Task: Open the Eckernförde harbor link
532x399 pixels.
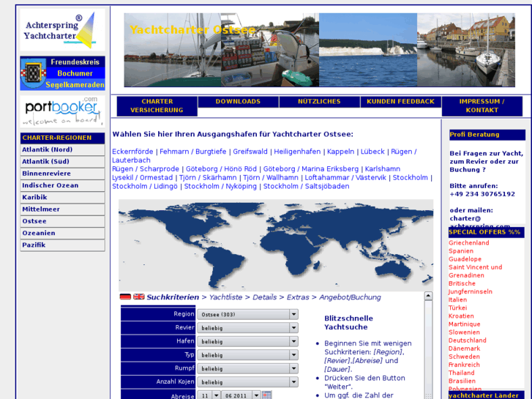Action: [x=132, y=152]
